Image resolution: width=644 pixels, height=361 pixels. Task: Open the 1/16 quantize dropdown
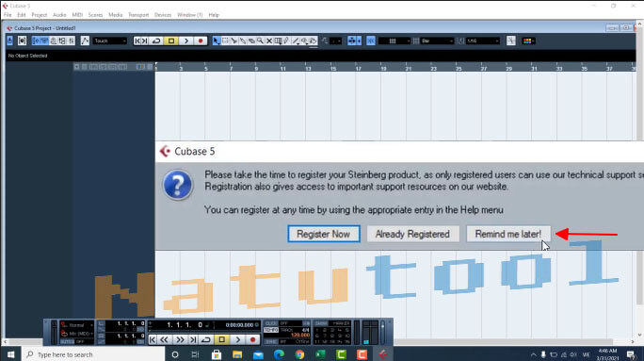pyautogui.click(x=483, y=41)
